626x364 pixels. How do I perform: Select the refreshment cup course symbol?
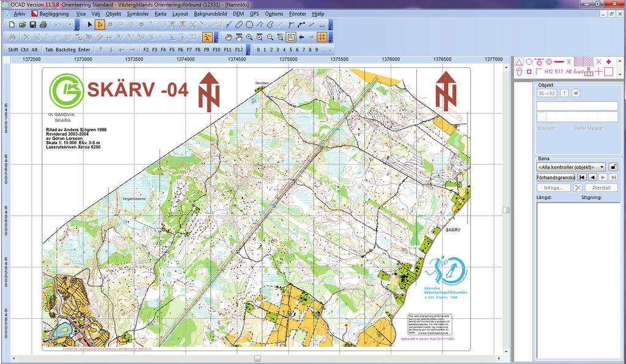[x=519, y=72]
